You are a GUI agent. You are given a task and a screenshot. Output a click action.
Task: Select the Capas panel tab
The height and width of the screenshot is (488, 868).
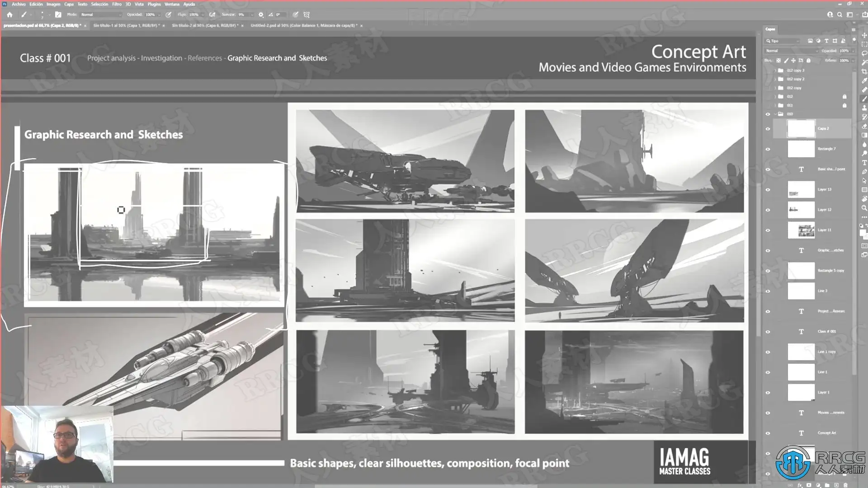pyautogui.click(x=770, y=29)
